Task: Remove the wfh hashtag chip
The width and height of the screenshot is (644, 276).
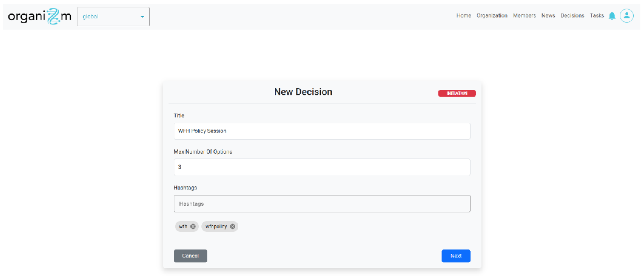Action: click(193, 226)
